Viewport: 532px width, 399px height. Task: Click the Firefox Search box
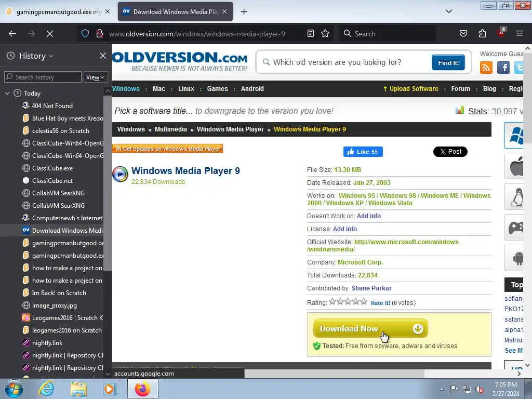pos(387,34)
